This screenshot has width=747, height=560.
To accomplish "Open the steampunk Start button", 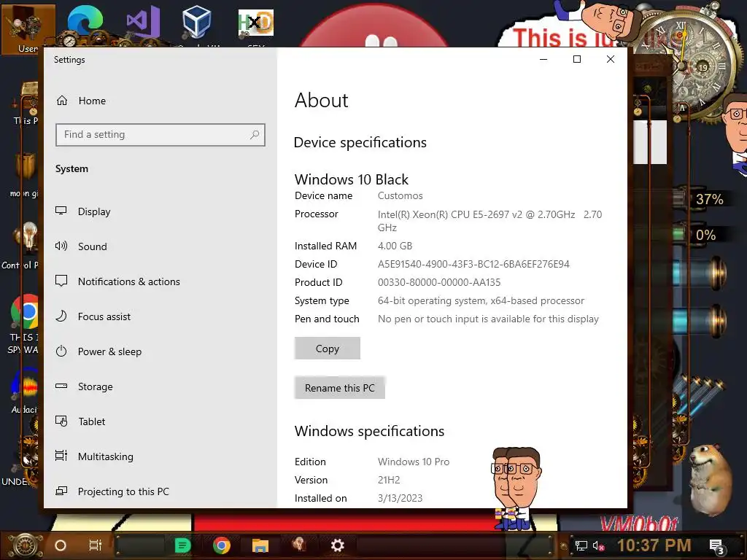I will coord(26,545).
